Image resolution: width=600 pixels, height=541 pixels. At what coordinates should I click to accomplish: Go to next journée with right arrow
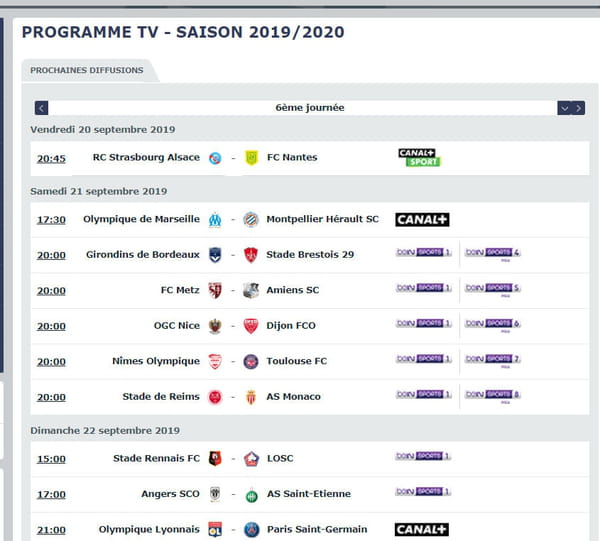[578, 108]
